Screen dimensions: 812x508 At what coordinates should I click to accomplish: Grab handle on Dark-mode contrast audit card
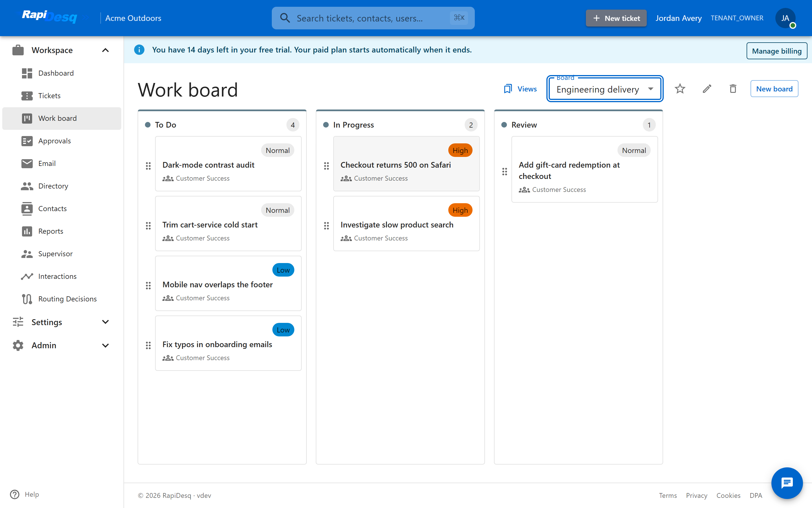148,166
